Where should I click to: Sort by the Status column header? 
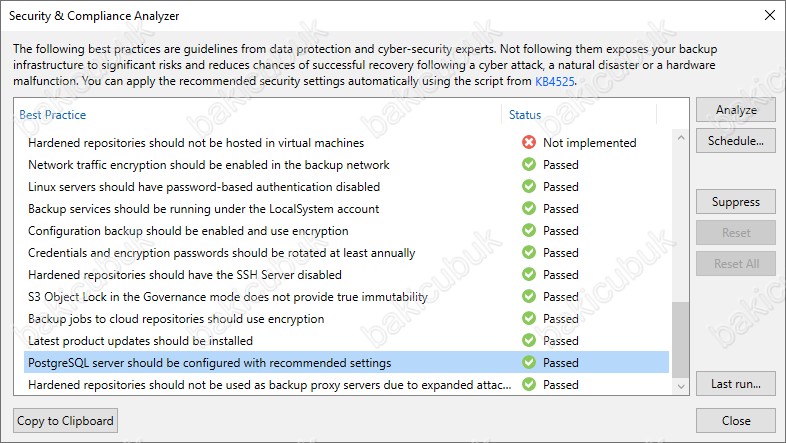coord(525,115)
